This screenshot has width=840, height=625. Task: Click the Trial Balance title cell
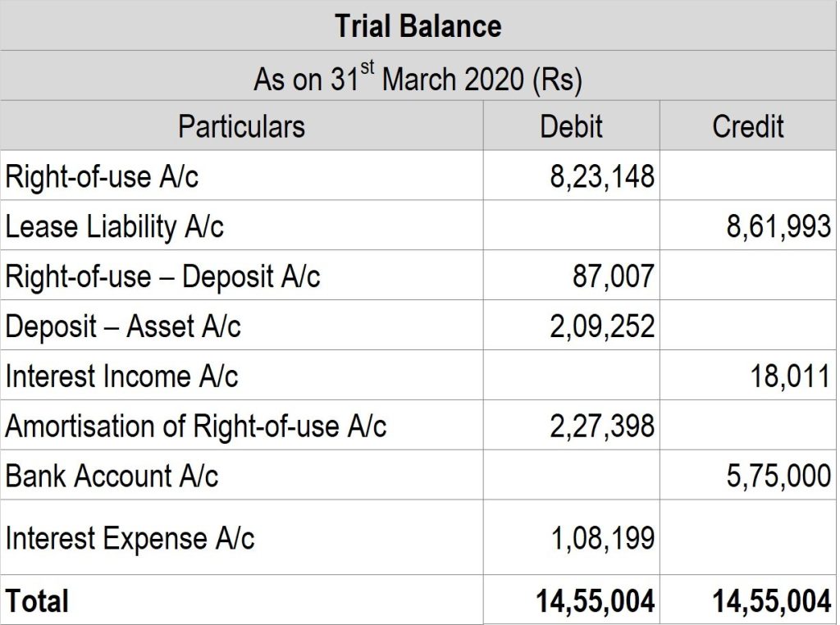(418, 26)
